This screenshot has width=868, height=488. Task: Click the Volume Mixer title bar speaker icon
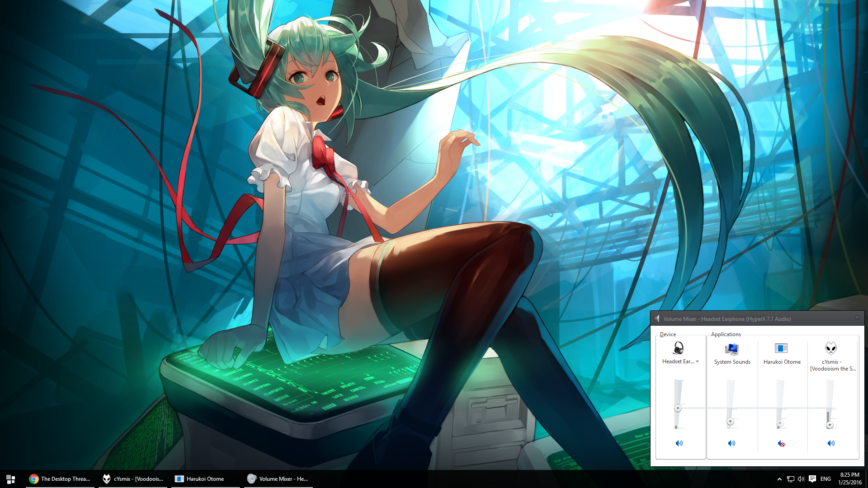(x=658, y=319)
